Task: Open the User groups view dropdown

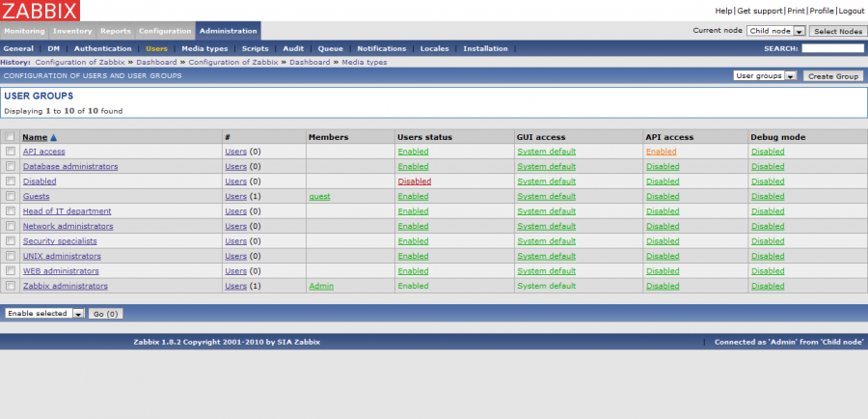Action: click(x=765, y=76)
